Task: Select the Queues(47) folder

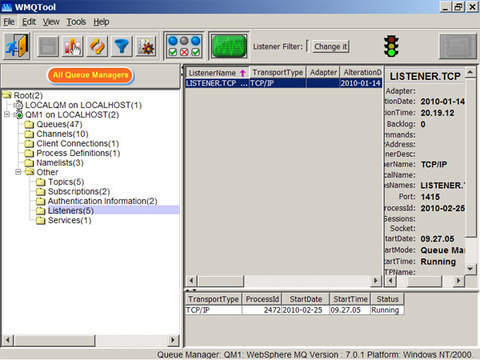Action: pos(59,124)
